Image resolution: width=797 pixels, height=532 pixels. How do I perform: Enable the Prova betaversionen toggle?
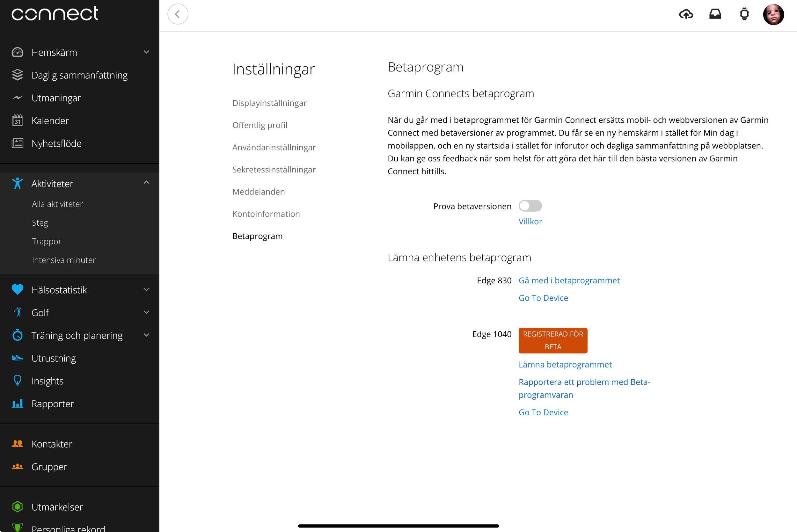pos(530,206)
